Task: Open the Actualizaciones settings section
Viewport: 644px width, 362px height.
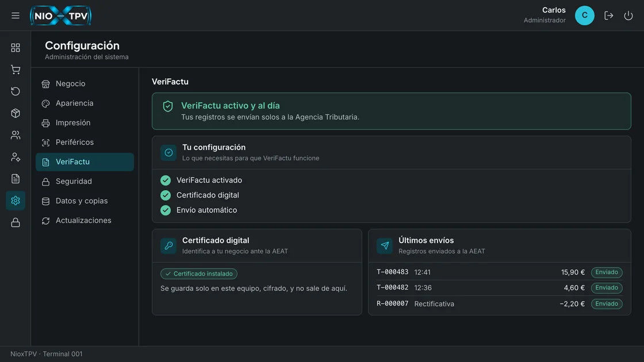Action: (x=85, y=221)
